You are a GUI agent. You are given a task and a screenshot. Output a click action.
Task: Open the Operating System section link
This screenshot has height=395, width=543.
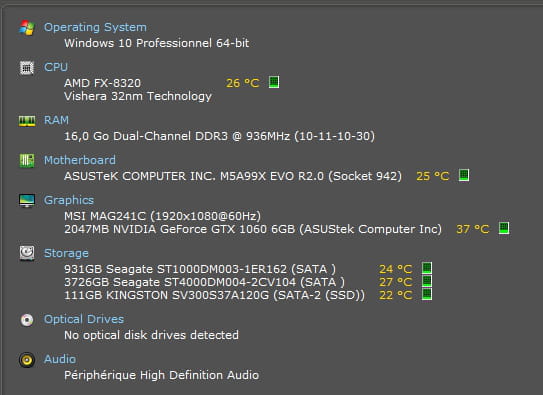[x=95, y=27]
